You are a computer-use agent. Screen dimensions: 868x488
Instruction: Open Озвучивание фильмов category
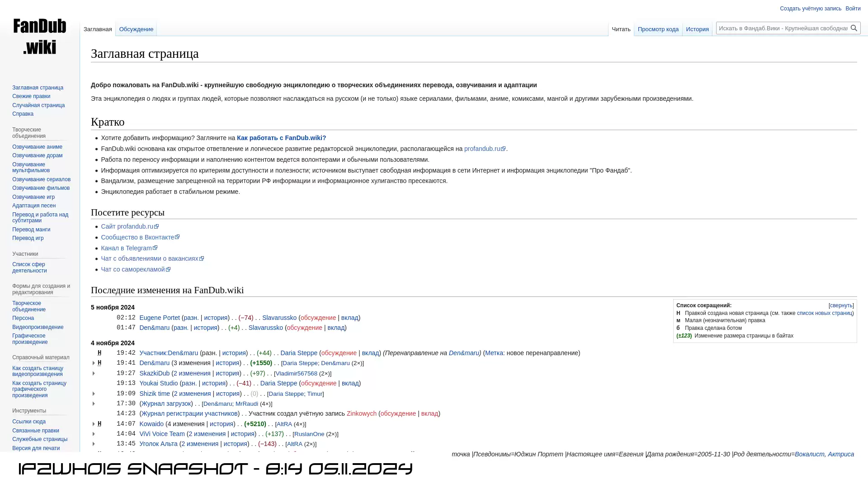coord(41,188)
